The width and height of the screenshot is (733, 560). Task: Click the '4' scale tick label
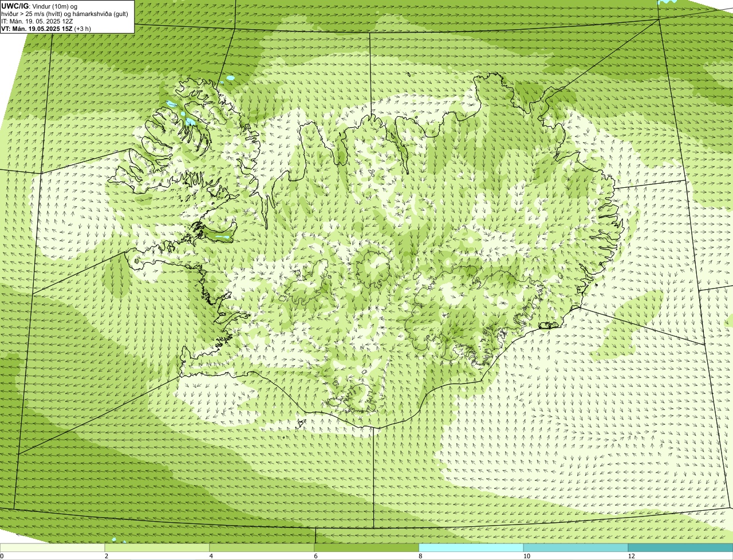tap(211, 556)
